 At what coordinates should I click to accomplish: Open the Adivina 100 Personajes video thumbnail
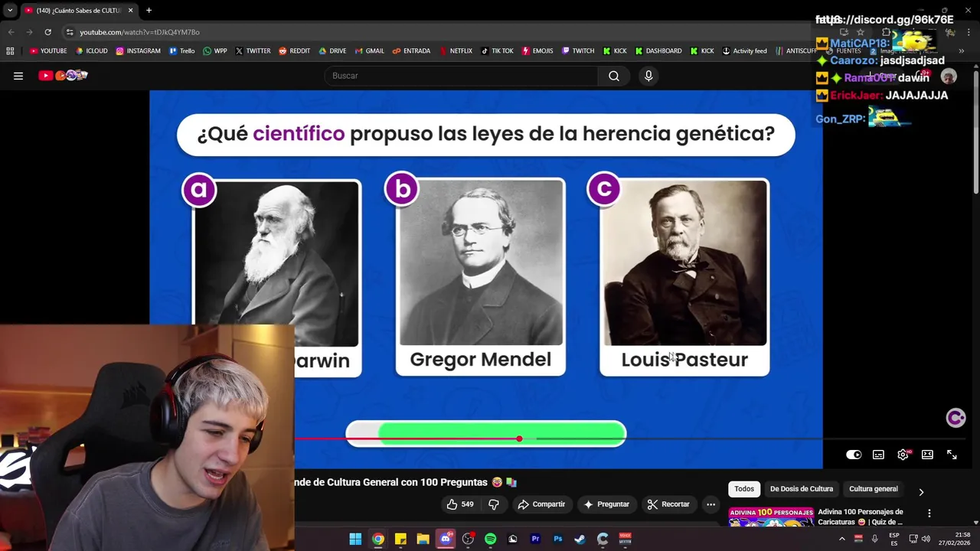click(x=771, y=518)
